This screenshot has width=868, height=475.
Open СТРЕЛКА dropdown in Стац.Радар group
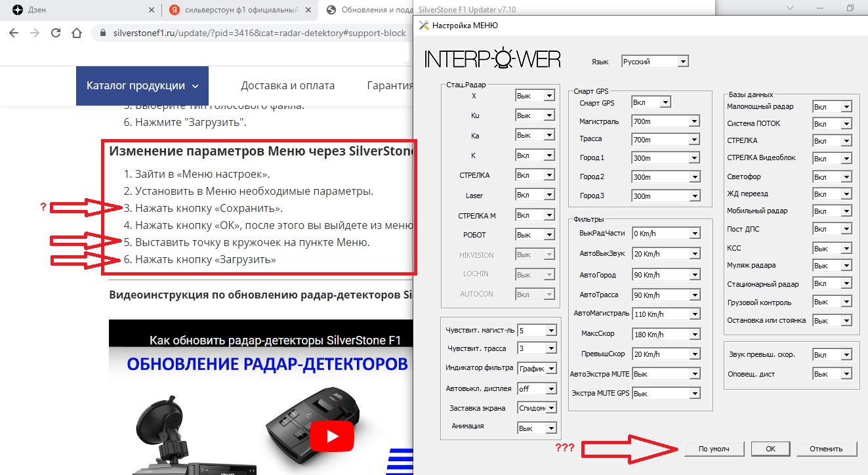[535, 176]
